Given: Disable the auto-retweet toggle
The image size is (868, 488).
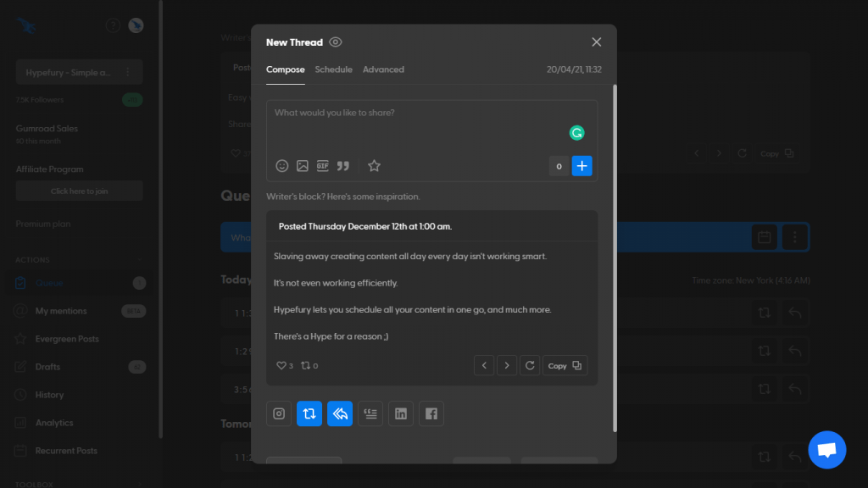Looking at the screenshot, I should coord(309,413).
